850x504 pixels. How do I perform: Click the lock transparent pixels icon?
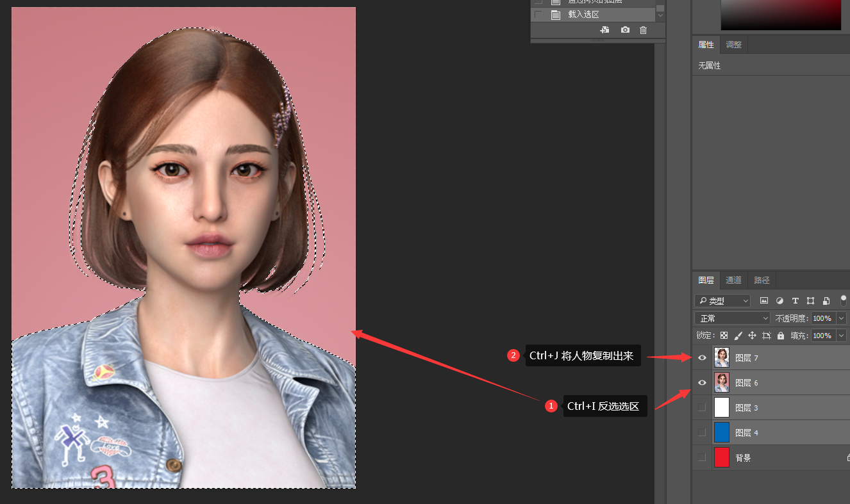click(x=724, y=336)
